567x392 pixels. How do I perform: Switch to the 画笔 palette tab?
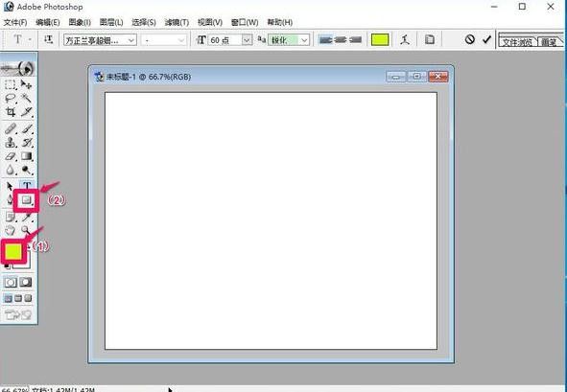pyautogui.click(x=550, y=41)
